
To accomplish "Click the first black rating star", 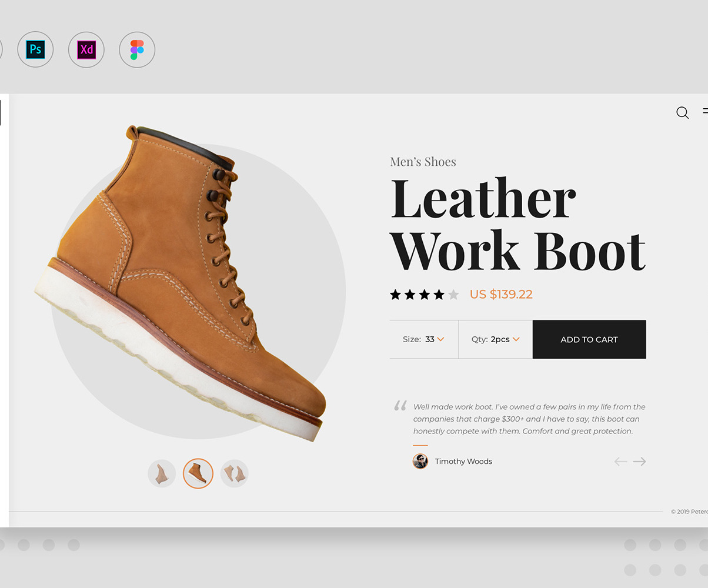I will click(395, 295).
